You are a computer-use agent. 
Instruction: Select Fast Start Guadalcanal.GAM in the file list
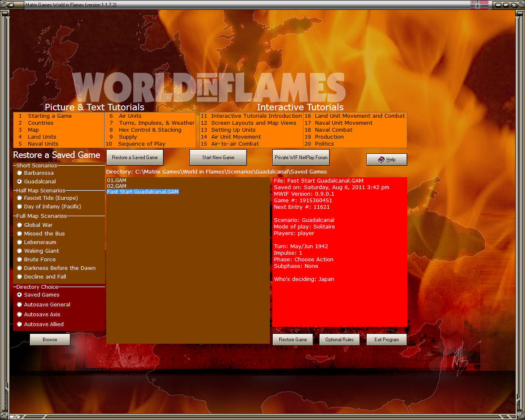coord(143,192)
